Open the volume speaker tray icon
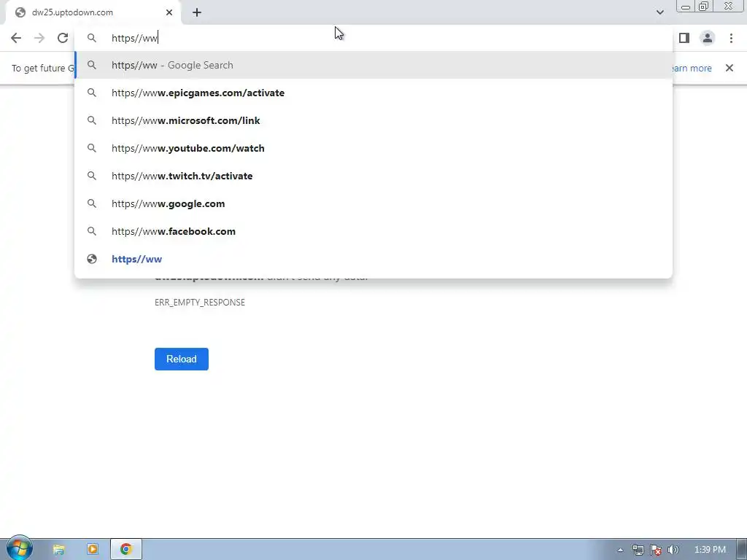The width and height of the screenshot is (747, 560). pos(673,550)
